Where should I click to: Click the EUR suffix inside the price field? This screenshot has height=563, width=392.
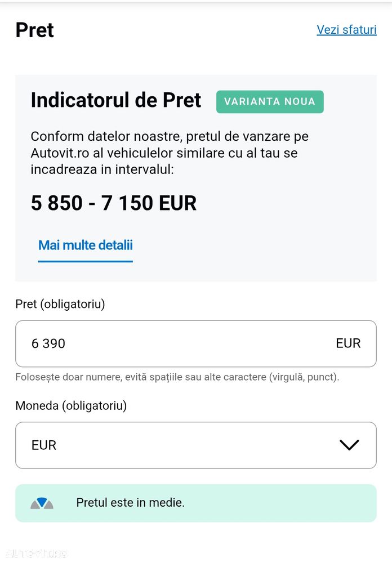348,343
